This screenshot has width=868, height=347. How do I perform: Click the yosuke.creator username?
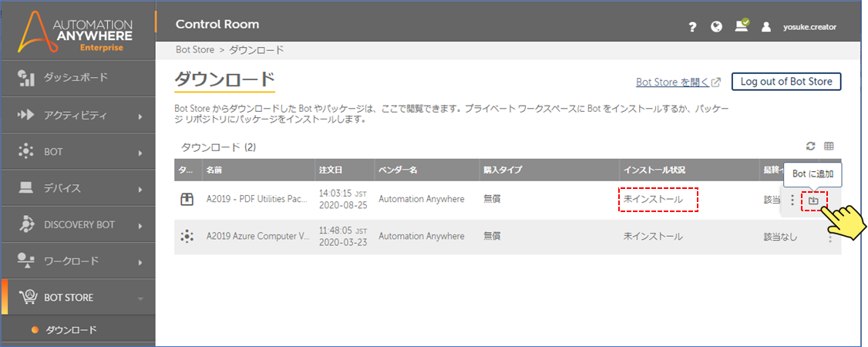[810, 26]
